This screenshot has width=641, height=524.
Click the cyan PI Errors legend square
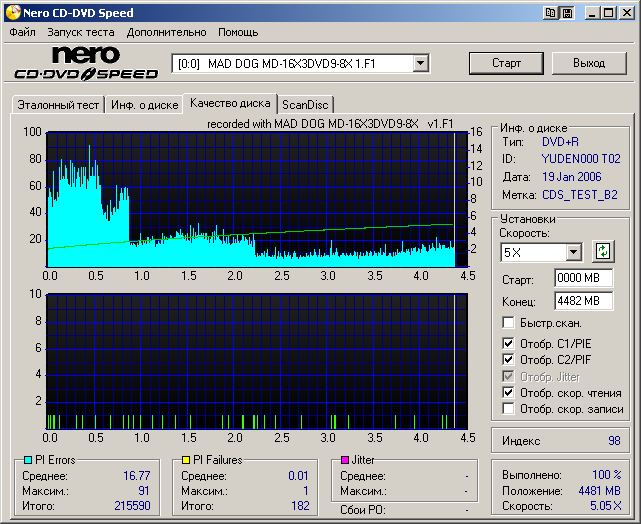(27, 460)
